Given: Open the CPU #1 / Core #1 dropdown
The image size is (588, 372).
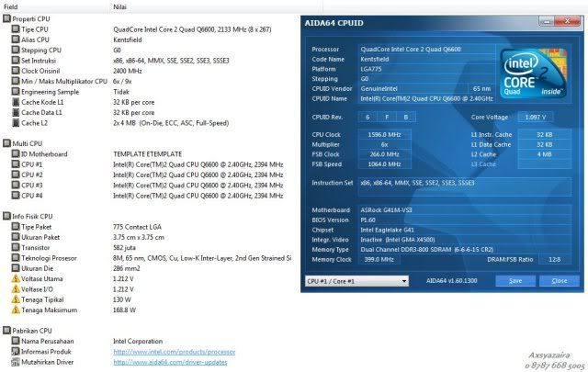Looking at the screenshot, I should 356,281.
